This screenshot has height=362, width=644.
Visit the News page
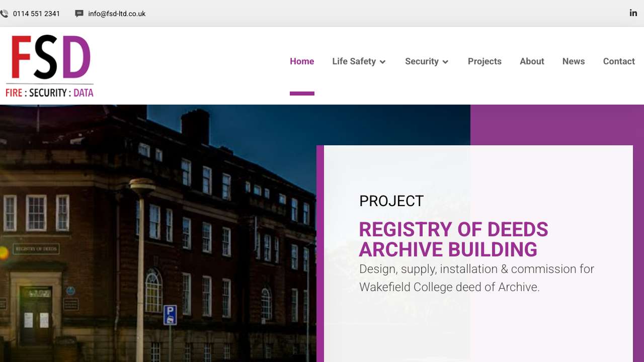click(x=574, y=61)
